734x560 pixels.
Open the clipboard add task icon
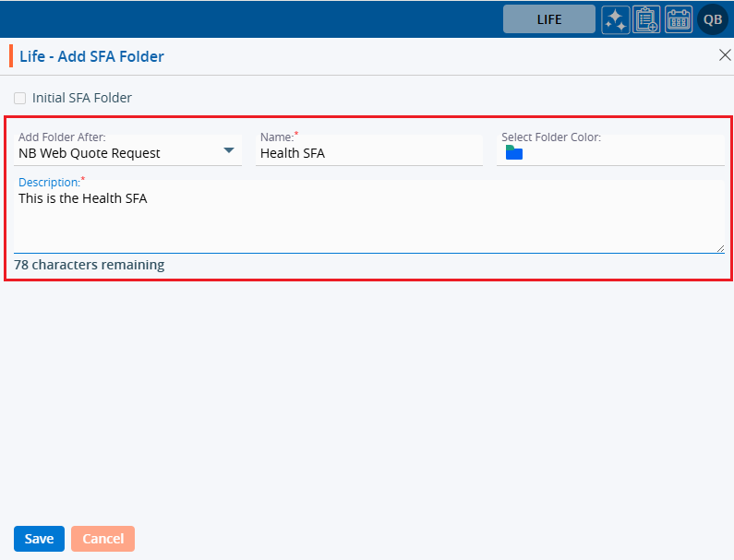[646, 19]
